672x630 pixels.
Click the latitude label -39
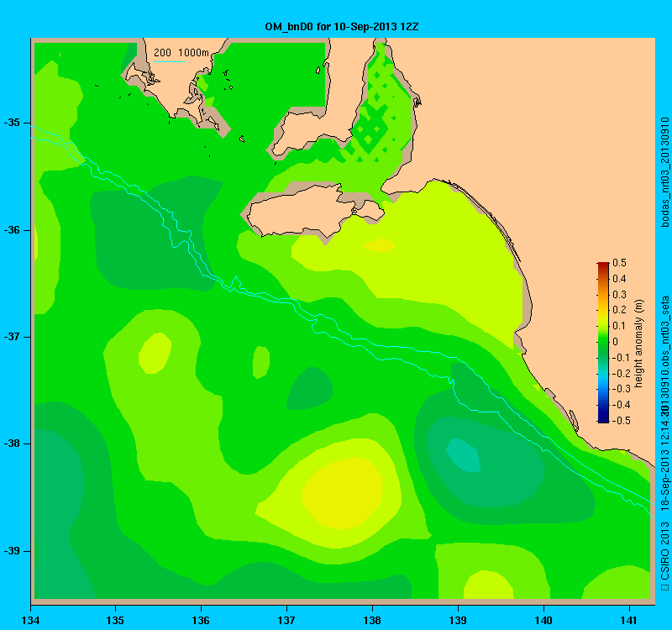coord(12,551)
